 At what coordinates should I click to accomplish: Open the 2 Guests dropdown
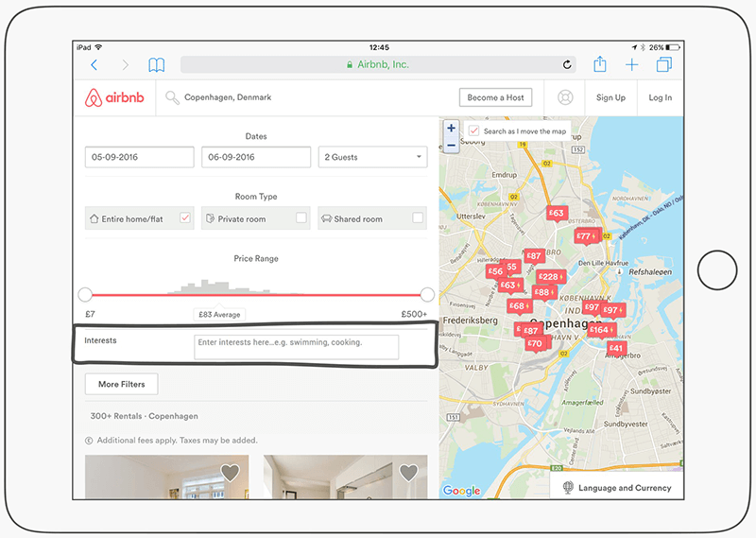372,157
